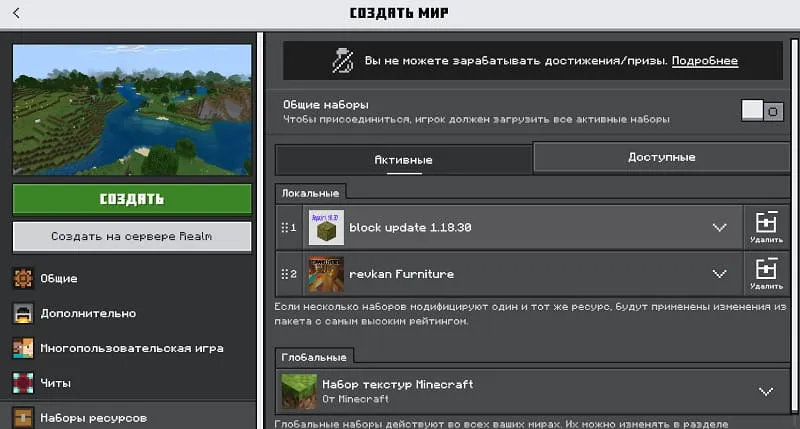
Task: Expand the block update 1.18.30 details
Action: click(x=719, y=228)
